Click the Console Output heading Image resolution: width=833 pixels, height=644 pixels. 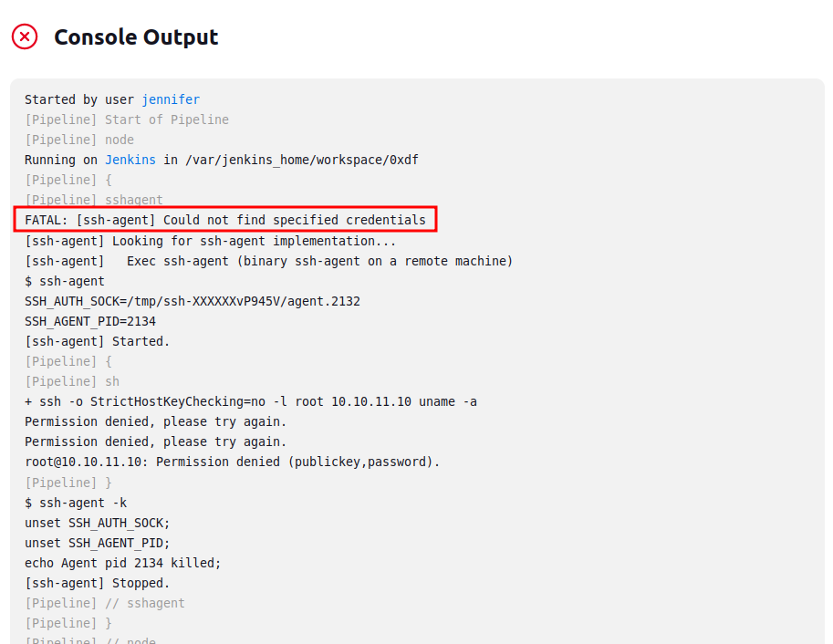136,37
